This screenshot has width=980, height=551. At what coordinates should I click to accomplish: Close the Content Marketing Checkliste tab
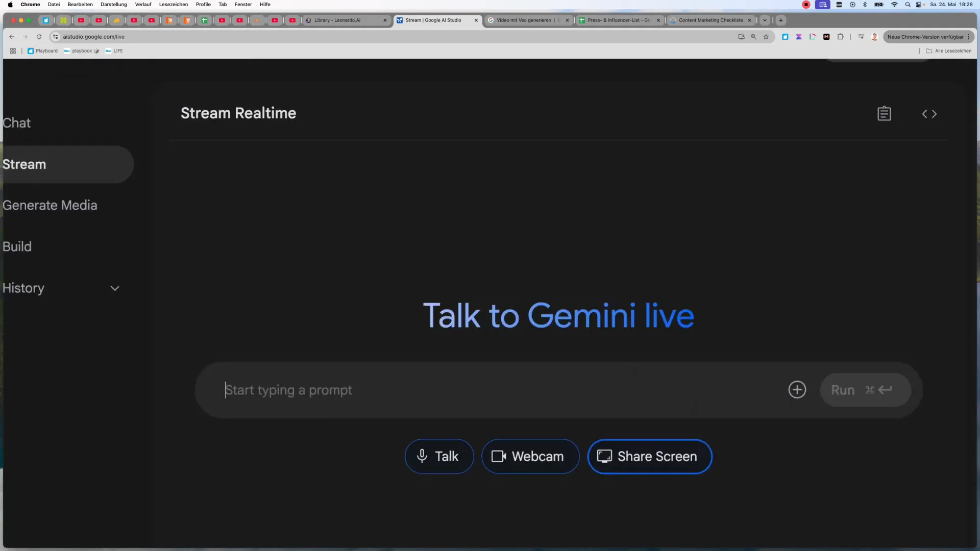click(749, 20)
